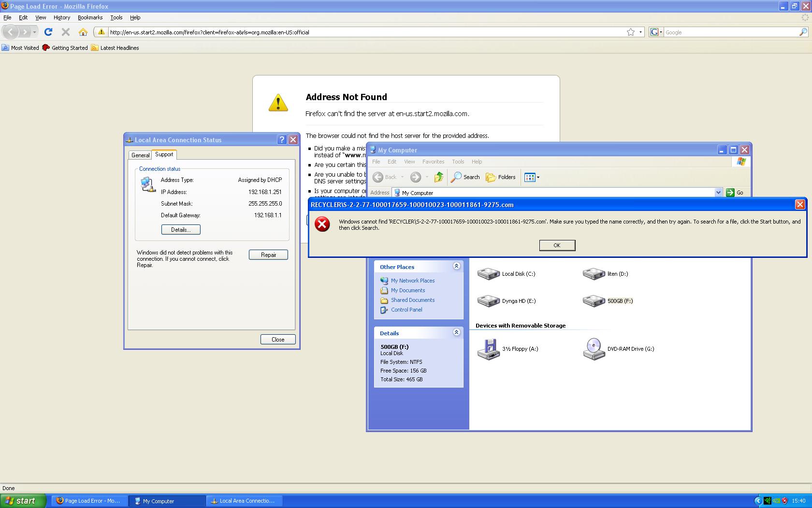Image resolution: width=812 pixels, height=508 pixels.
Task: Click Go button in My Computer
Action: click(735, 193)
